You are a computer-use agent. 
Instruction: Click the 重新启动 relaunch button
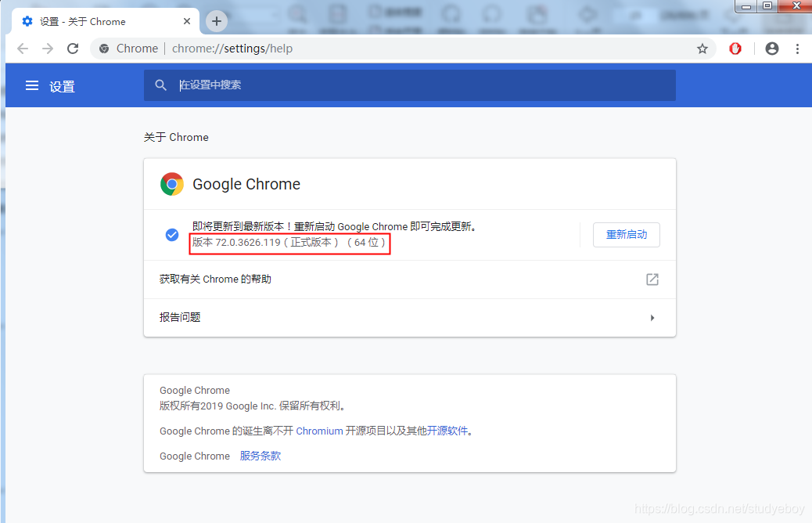[626, 235]
